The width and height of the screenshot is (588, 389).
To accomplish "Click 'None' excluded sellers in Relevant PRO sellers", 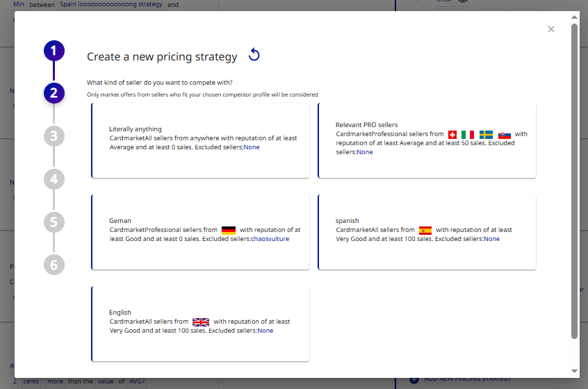I will pyautogui.click(x=365, y=152).
